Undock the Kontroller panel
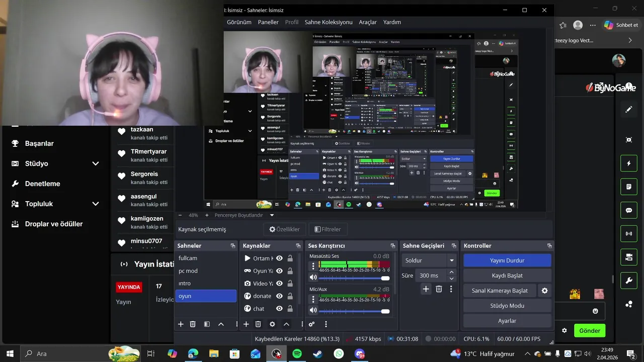The image size is (644, 362). [x=549, y=246]
